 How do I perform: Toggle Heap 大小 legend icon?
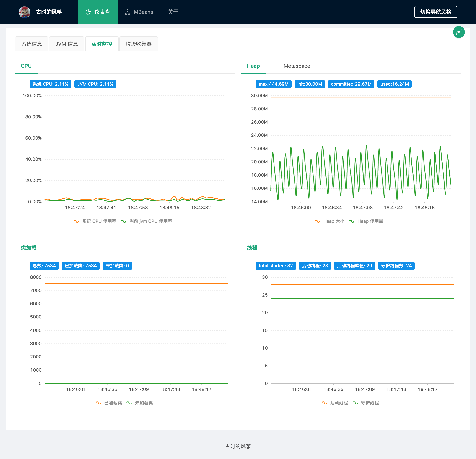(317, 221)
